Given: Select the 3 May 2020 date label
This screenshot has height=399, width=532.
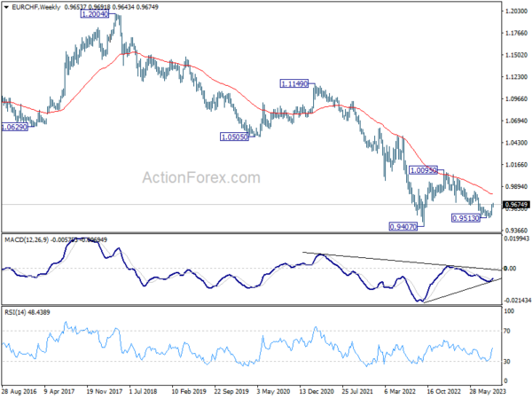Looking at the screenshot, I should 273,391.
